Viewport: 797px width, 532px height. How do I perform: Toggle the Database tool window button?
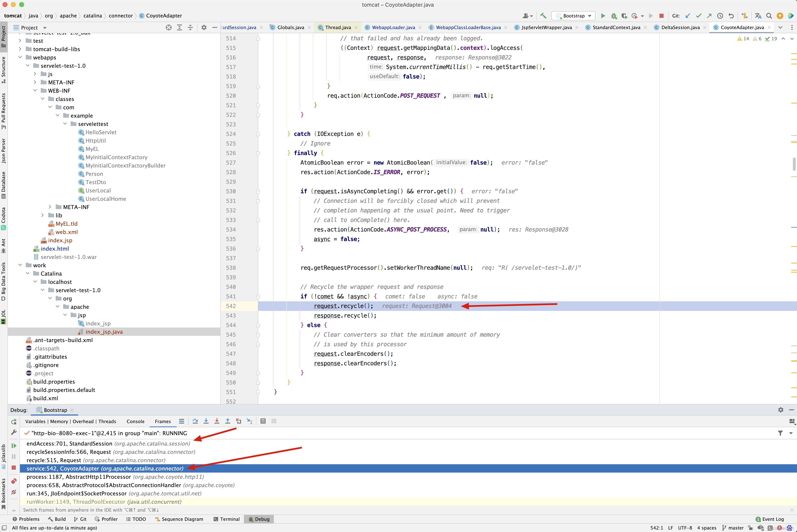click(4, 185)
